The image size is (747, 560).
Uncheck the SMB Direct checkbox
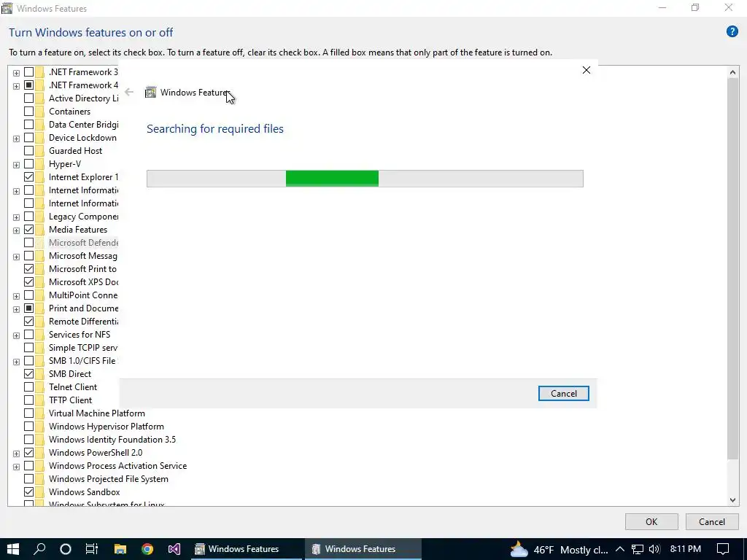pos(28,374)
